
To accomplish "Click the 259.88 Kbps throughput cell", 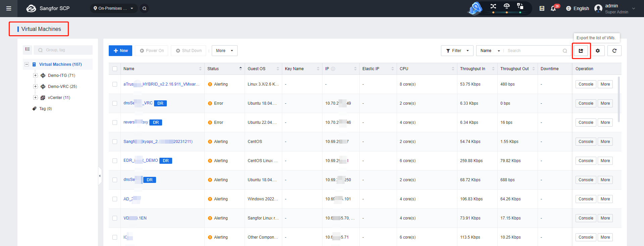I will click(x=471, y=161).
